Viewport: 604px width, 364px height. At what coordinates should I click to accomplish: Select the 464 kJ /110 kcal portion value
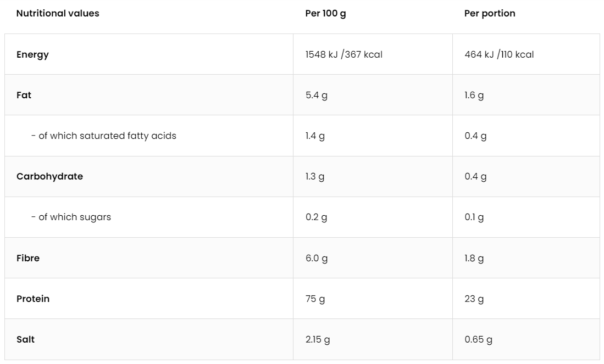498,54
